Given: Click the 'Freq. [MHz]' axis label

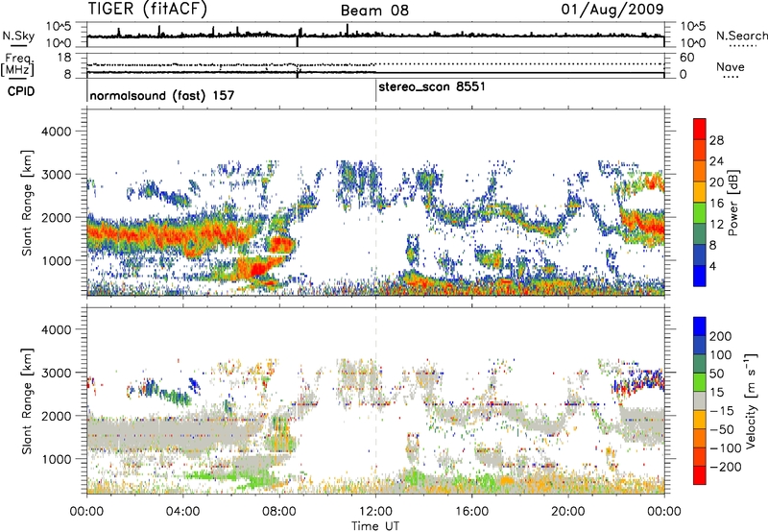Looking at the screenshot, I should pos(17,64).
